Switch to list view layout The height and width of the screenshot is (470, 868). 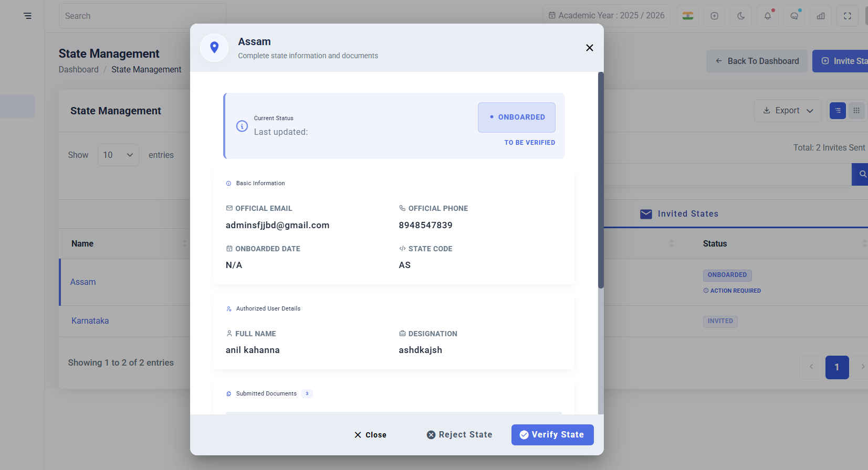click(x=838, y=111)
